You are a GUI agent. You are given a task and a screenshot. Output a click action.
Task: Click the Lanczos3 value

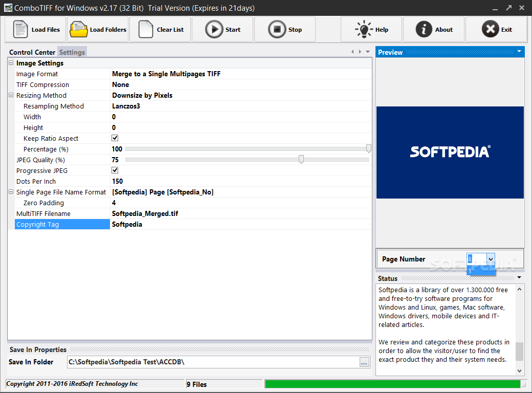click(x=126, y=106)
